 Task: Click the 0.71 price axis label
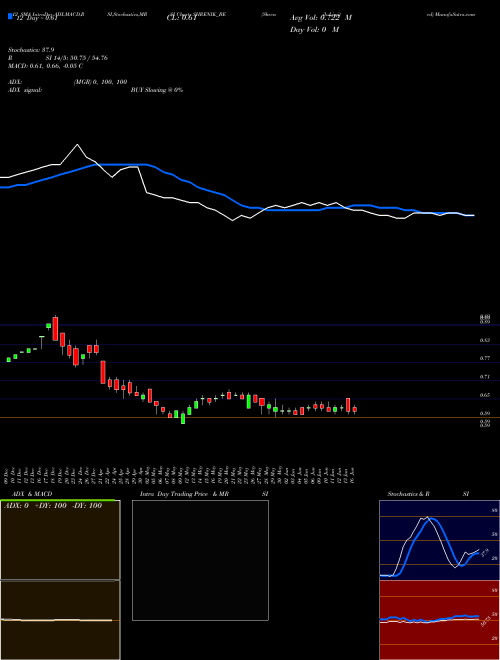click(x=484, y=377)
